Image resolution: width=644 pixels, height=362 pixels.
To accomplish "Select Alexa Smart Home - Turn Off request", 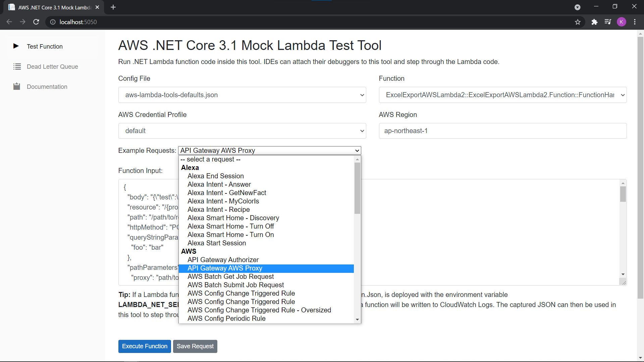I will pos(266,226).
